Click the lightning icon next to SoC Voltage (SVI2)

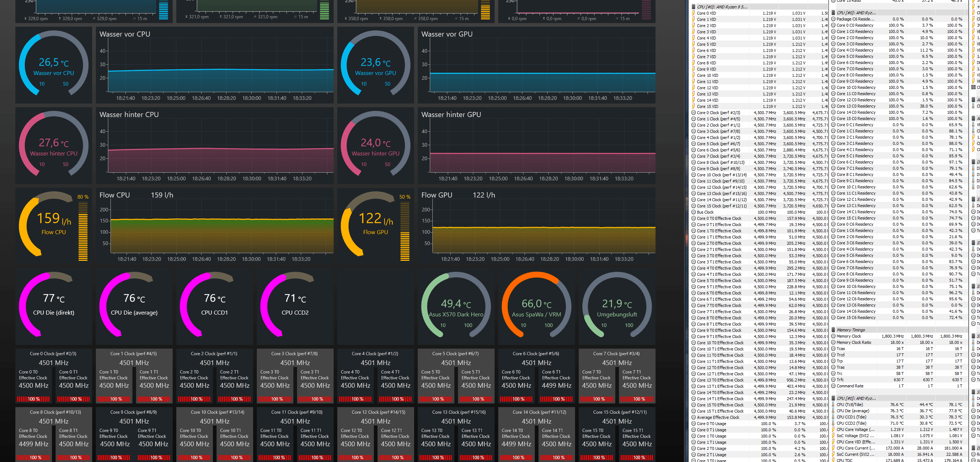pos(833,436)
